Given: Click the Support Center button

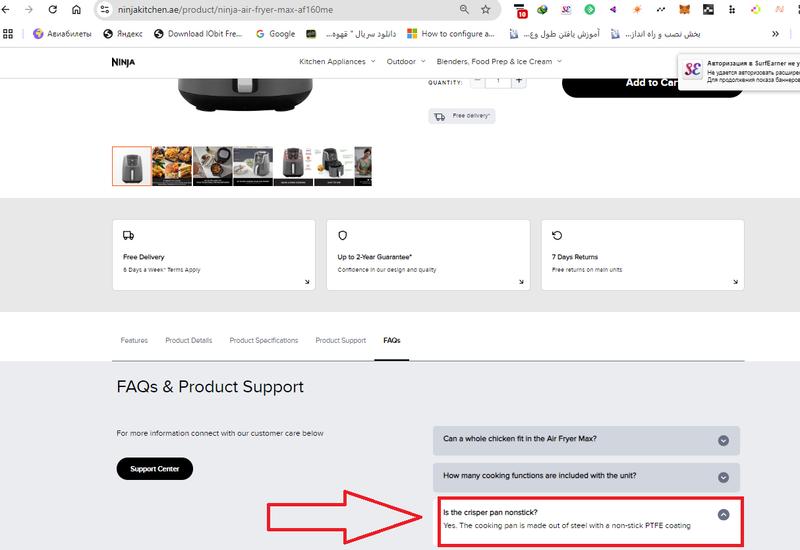Looking at the screenshot, I should coord(154,469).
